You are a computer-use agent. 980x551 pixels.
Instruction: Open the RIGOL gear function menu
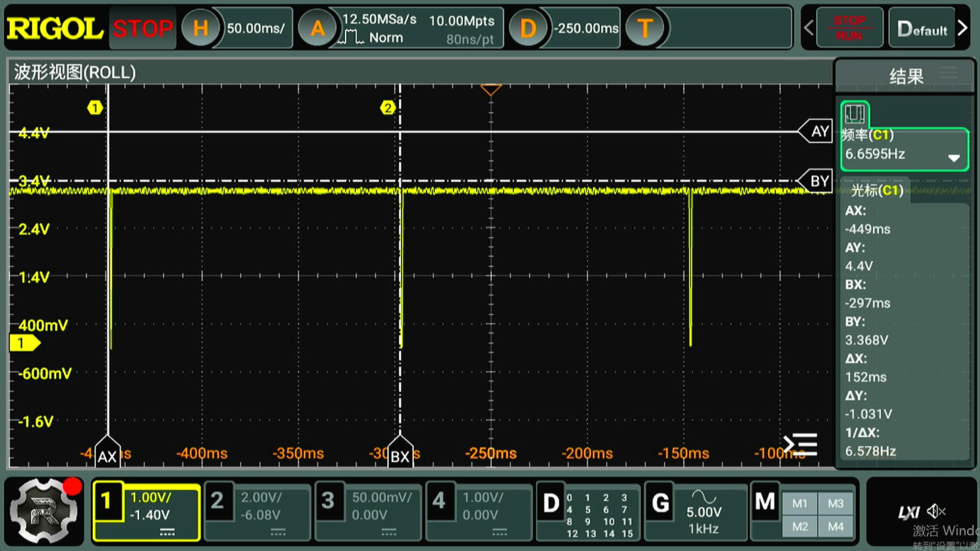tap(44, 511)
